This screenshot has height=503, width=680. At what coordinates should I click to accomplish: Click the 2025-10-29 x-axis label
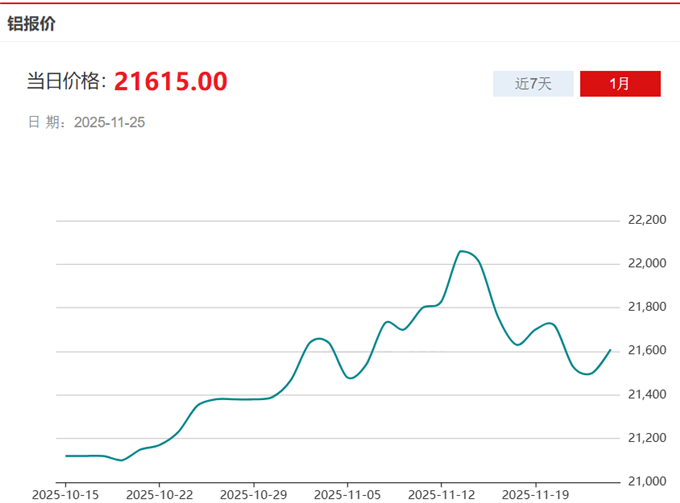253,494
